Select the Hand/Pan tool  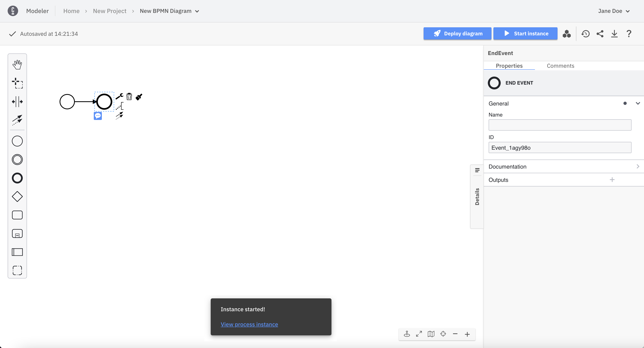[x=17, y=64]
